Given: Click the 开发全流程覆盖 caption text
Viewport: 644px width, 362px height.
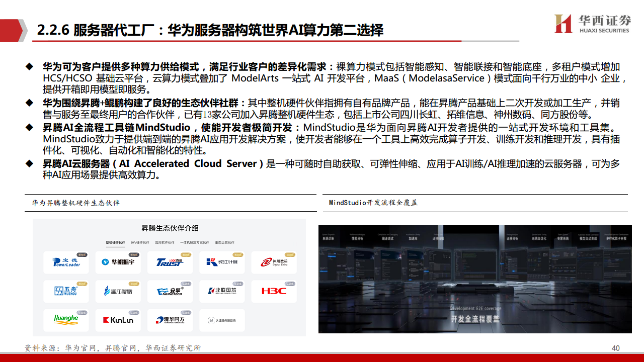Looking at the screenshot, I should [475, 319].
